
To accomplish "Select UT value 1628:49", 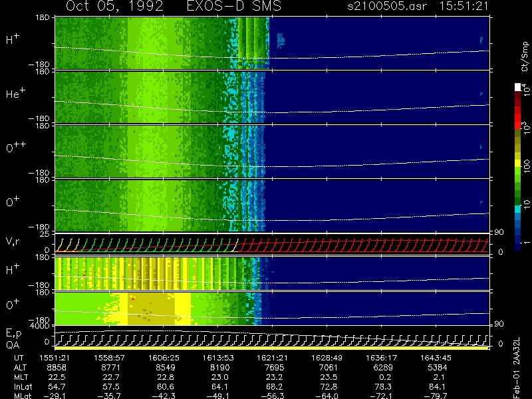I will click(x=327, y=358).
